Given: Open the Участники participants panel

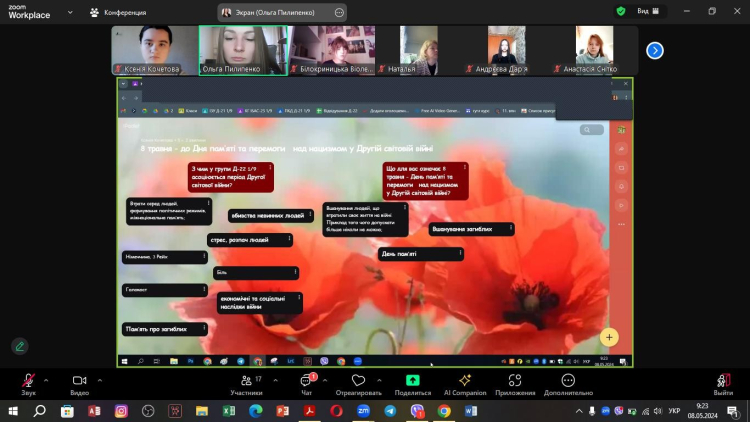Looking at the screenshot, I should tap(246, 384).
